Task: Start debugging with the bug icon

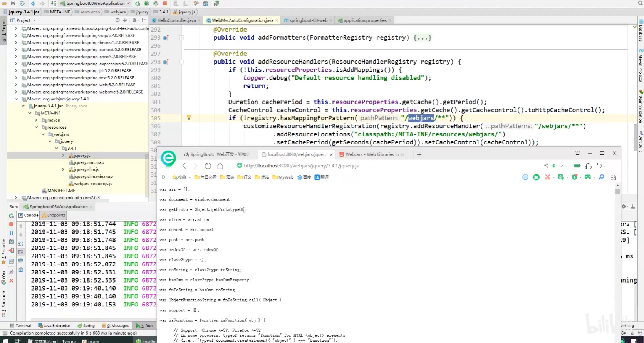Action: pos(147,3)
